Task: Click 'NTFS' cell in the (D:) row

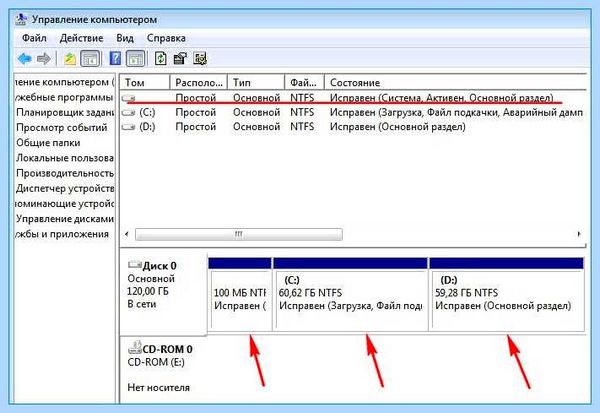Action: [302, 127]
